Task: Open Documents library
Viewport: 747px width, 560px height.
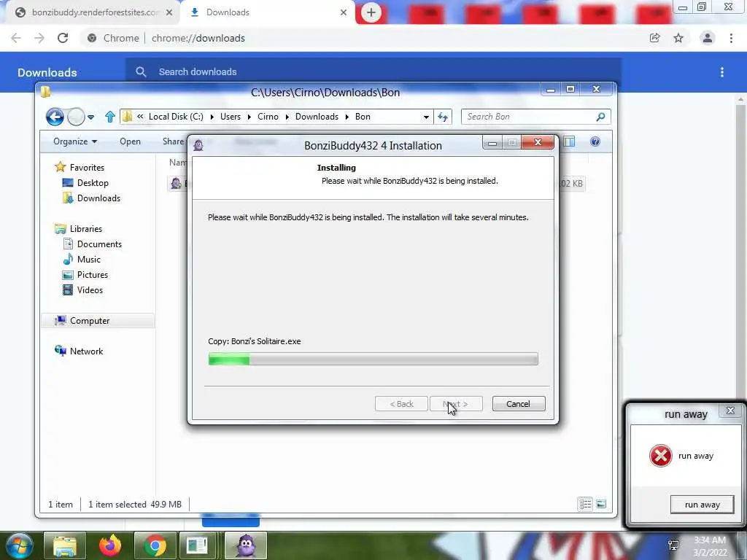Action: [99, 244]
